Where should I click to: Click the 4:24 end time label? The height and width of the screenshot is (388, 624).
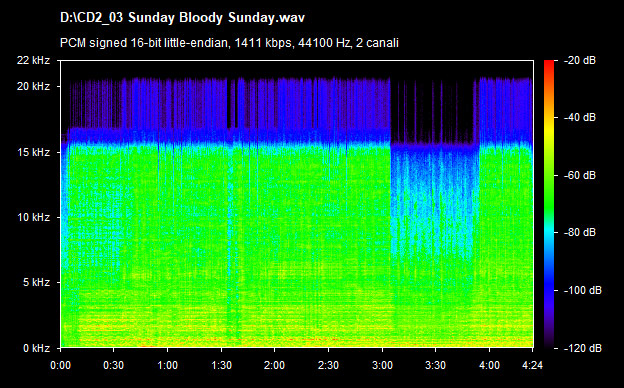point(532,365)
